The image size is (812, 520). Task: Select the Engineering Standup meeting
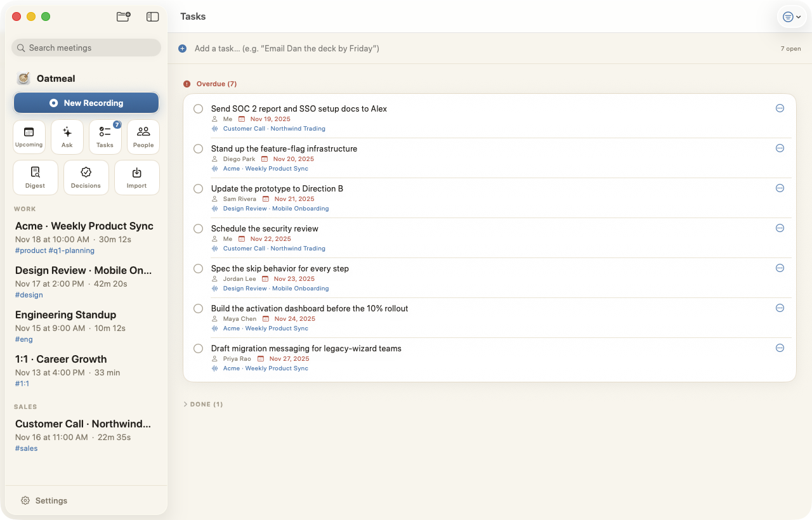[86, 327]
